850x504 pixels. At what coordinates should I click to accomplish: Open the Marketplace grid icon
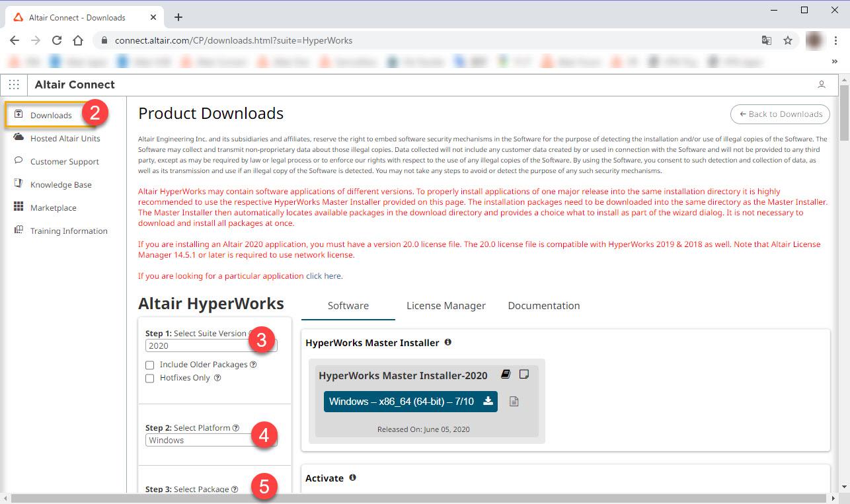[19, 207]
